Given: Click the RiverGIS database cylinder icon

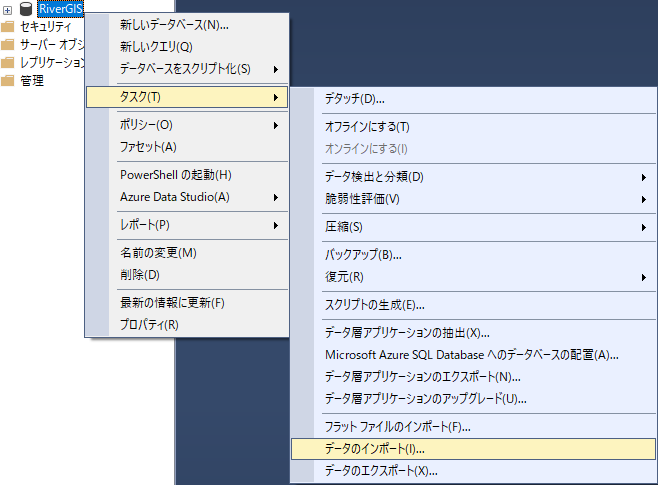Looking at the screenshot, I should pos(26,9).
